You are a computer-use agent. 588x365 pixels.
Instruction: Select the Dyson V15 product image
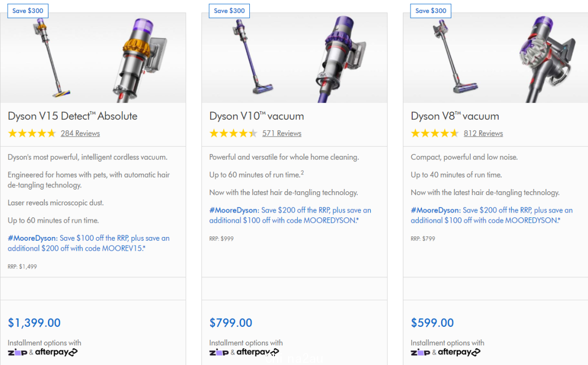(x=93, y=58)
